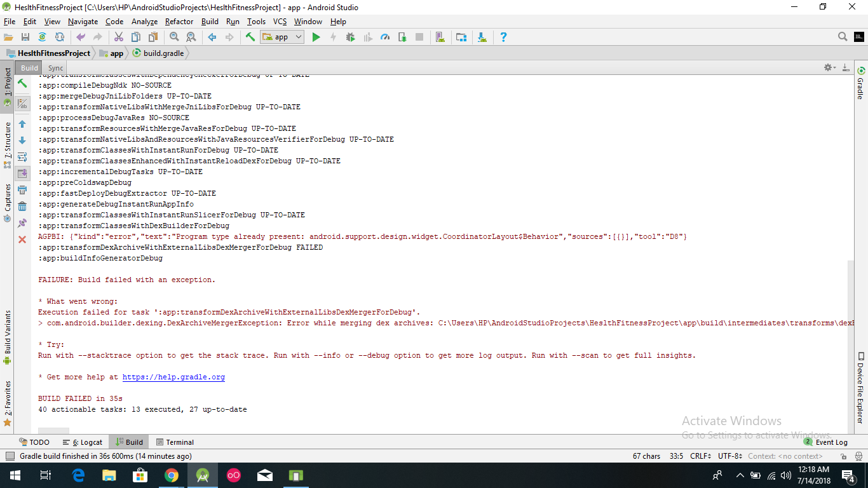Toggle the read-only lock in the status bar
Screen dimensions: 868x488
click(844, 456)
